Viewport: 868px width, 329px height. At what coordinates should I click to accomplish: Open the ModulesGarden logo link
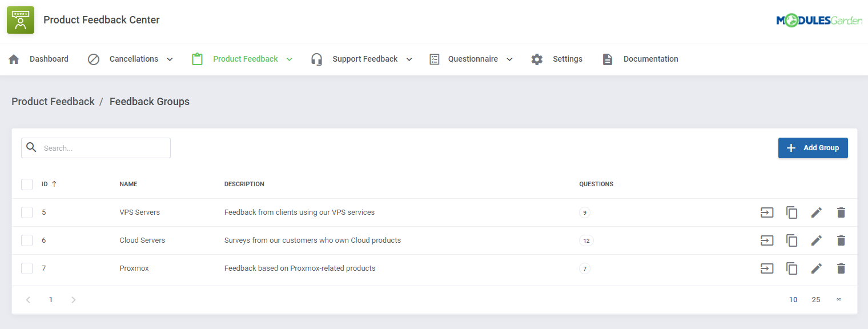pyautogui.click(x=819, y=19)
